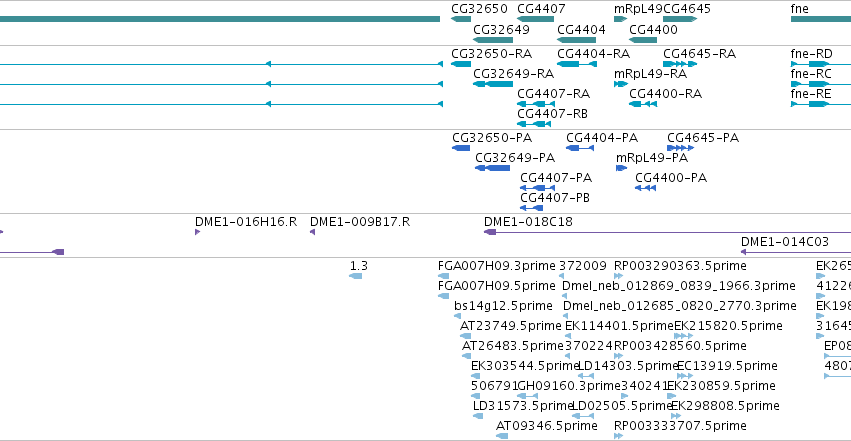851x441 pixels.
Task: Open label Dmel_neb_012869_0839_1966.3prime
Action: click(x=678, y=286)
